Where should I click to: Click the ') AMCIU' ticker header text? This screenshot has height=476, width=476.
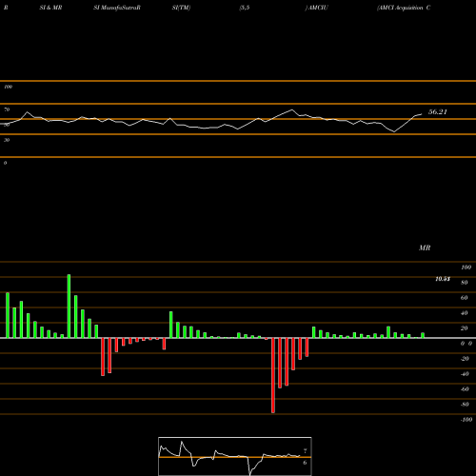[x=316, y=8]
